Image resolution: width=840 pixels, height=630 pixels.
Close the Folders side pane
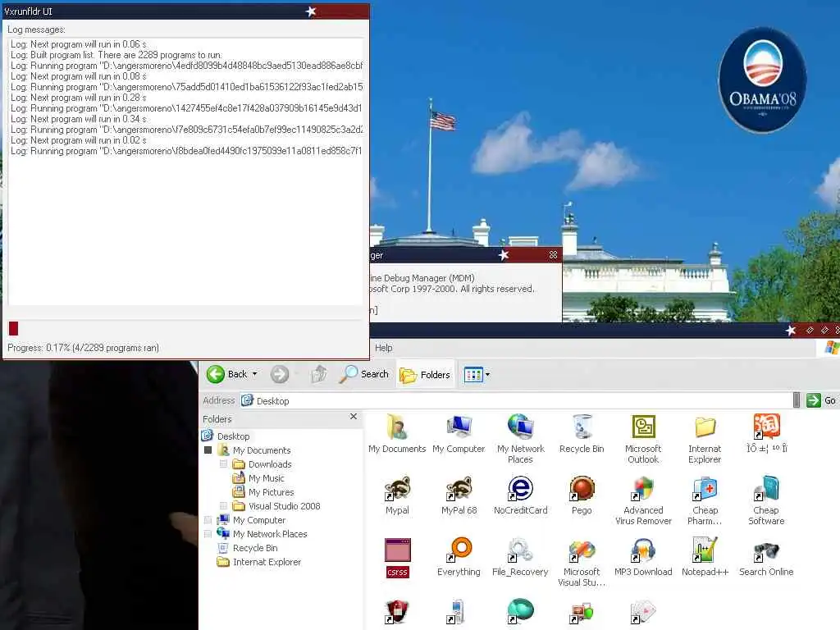coord(353,416)
